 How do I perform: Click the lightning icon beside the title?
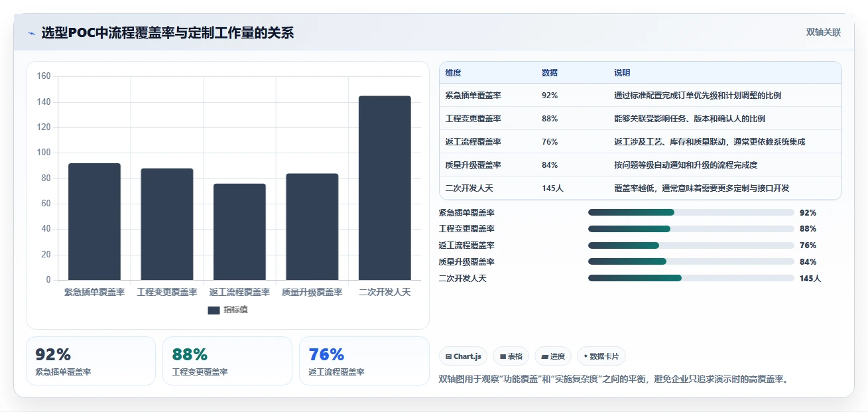(31, 33)
